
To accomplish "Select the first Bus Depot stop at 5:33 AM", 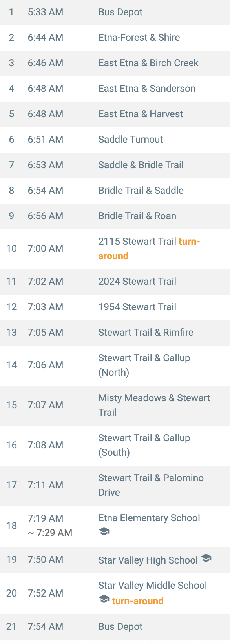I will (115, 12).
